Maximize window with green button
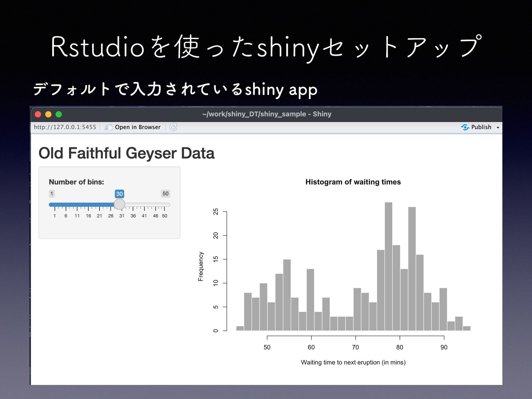 [x=59, y=114]
